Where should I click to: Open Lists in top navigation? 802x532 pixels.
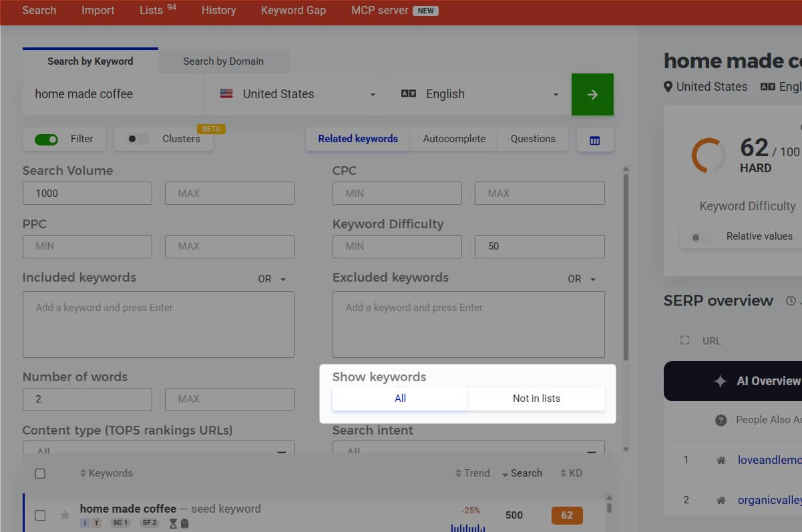[158, 10]
